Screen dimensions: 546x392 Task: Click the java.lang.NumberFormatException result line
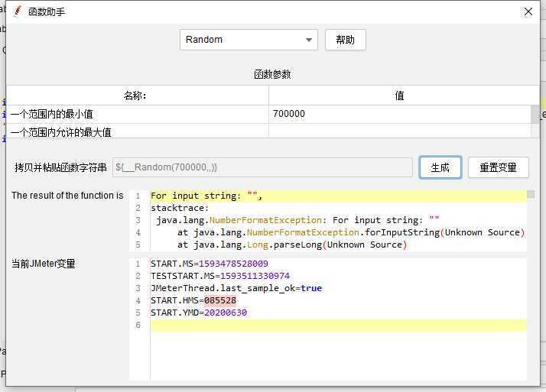[297, 220]
